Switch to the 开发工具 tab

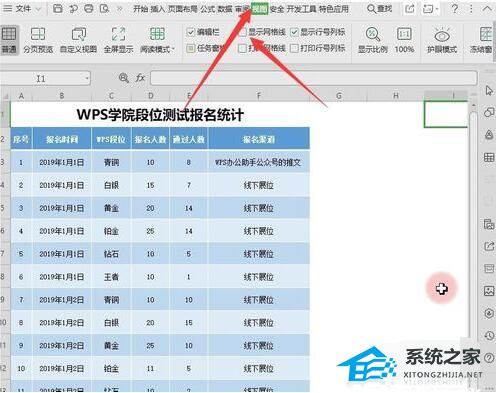point(301,9)
